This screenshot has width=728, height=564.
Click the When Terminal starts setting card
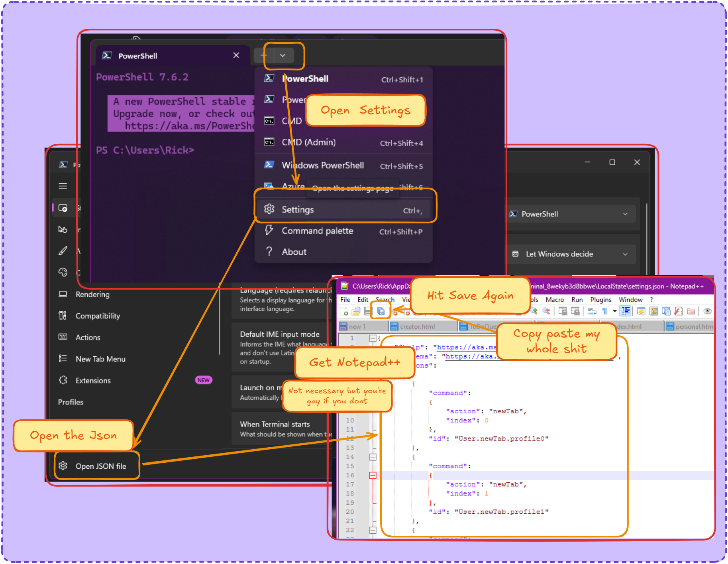tap(282, 429)
